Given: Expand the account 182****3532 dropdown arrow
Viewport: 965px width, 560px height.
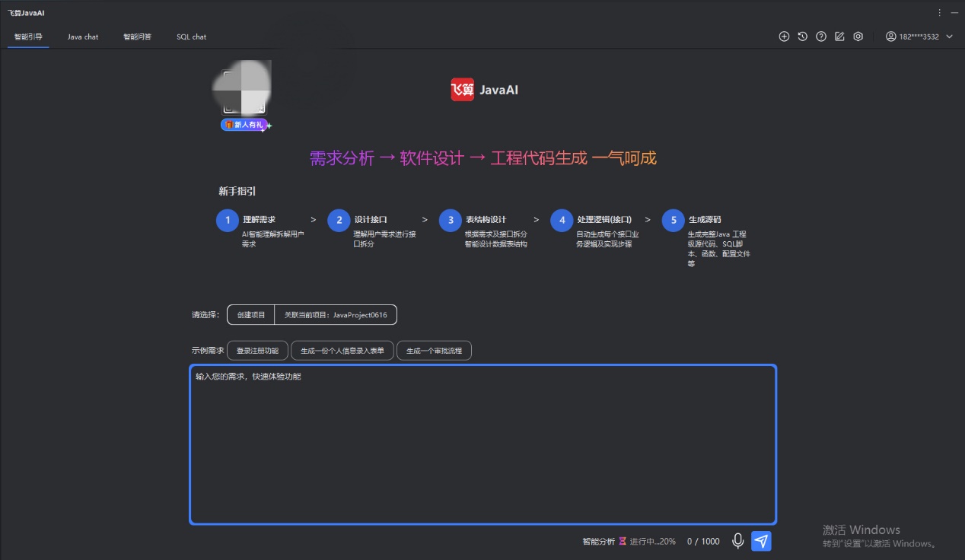Looking at the screenshot, I should click(949, 37).
